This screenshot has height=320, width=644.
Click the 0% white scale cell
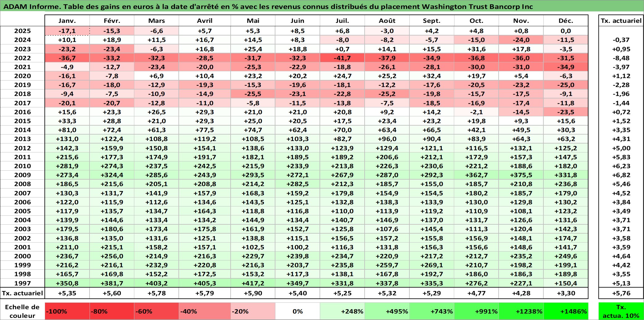298,311
